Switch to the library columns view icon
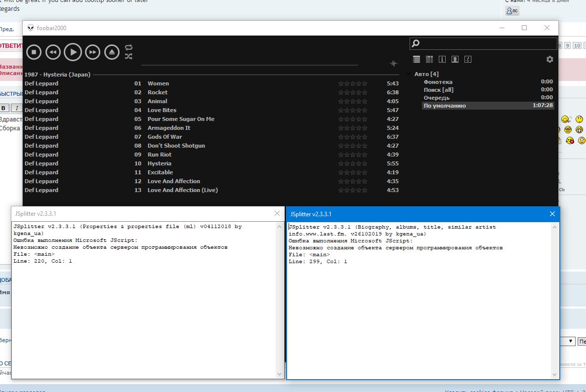Screen dimensions: 586x392 pyautogui.click(x=429, y=59)
